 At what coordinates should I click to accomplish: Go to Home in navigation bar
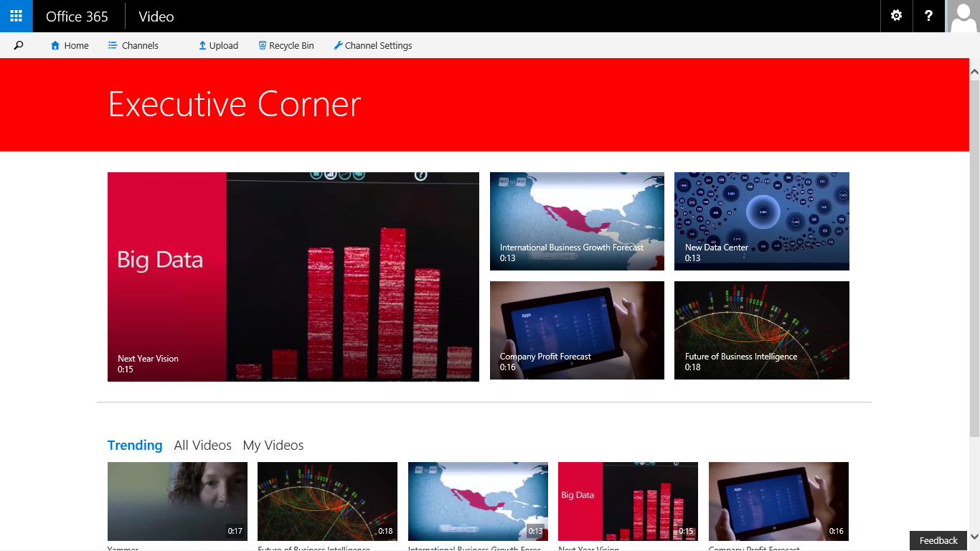(70, 45)
